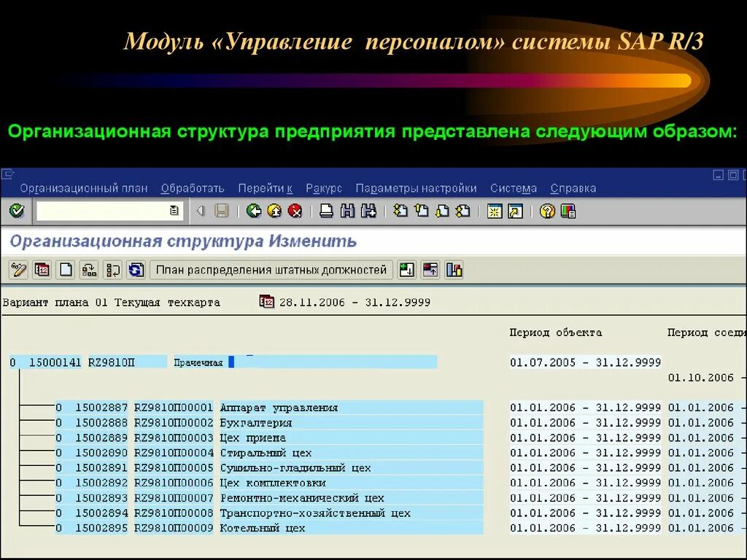
Task: Select the Цех комплектовки row
Action: pyautogui.click(x=351, y=483)
